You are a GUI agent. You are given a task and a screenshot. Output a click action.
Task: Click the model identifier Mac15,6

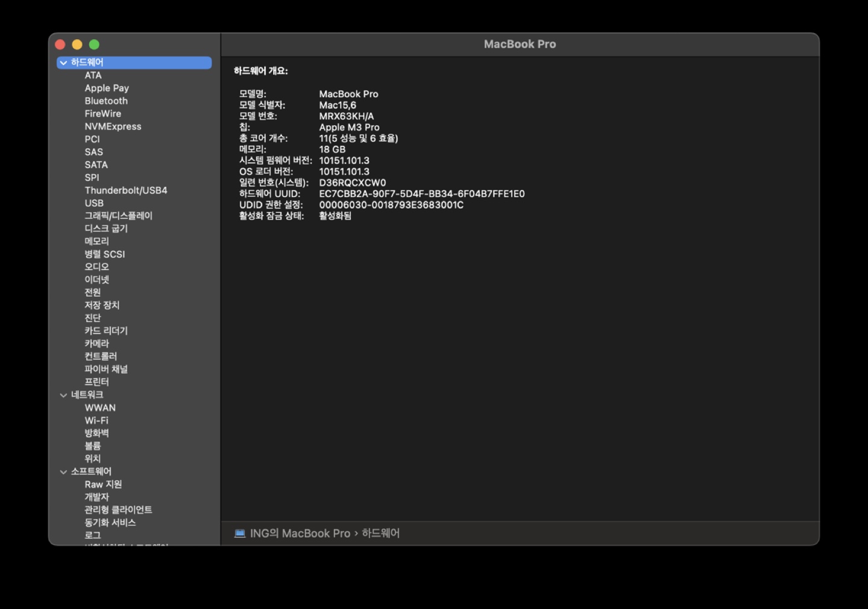(x=338, y=105)
